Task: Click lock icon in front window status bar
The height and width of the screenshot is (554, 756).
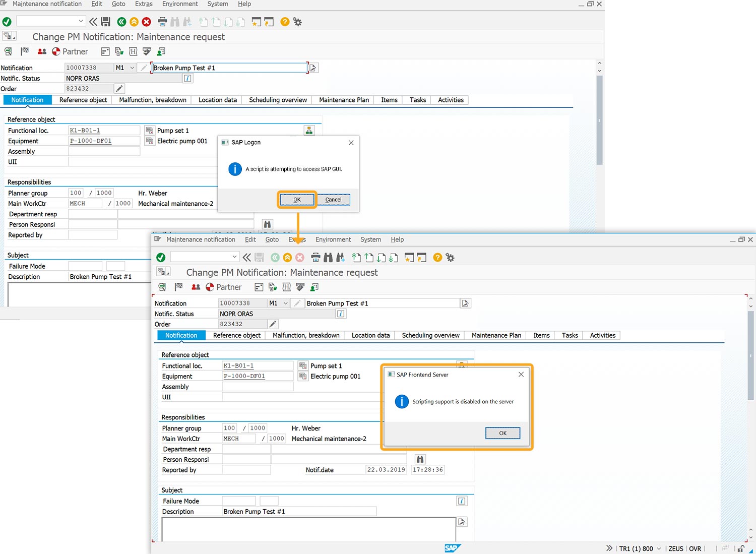Action: pyautogui.click(x=741, y=548)
